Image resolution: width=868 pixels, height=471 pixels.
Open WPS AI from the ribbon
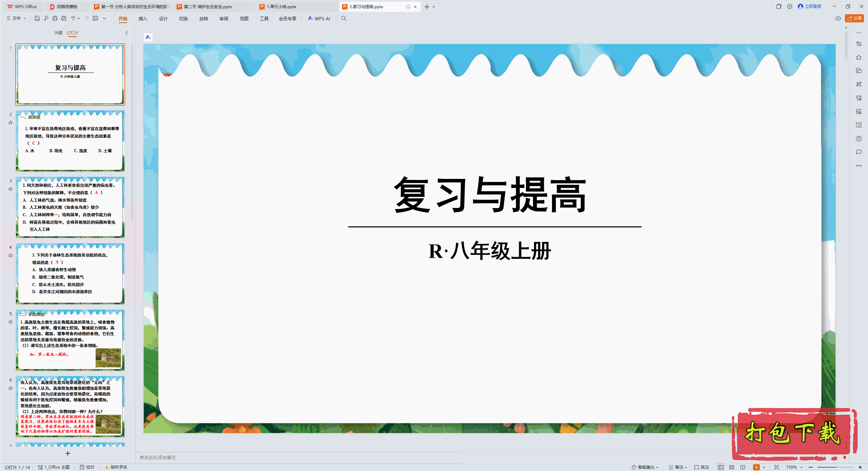coord(319,18)
